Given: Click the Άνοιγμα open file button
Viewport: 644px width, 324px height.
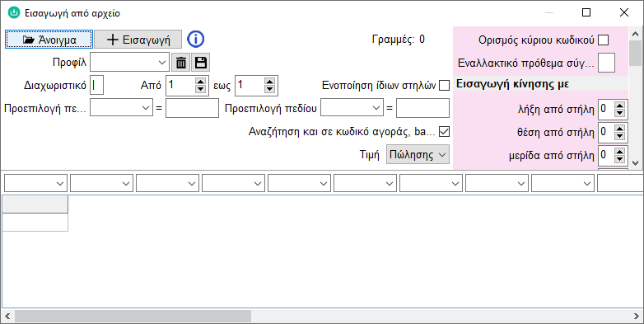Looking at the screenshot, I should pos(49,40).
